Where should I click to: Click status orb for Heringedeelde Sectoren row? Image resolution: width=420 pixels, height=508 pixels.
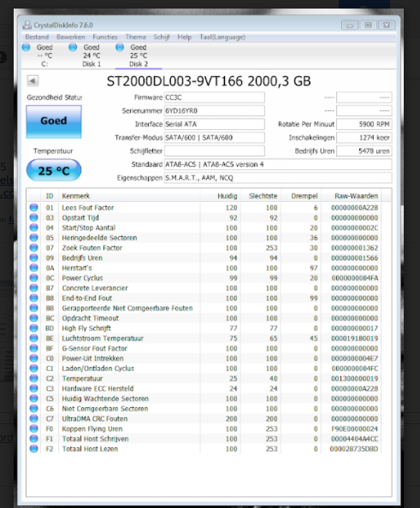click(x=33, y=238)
